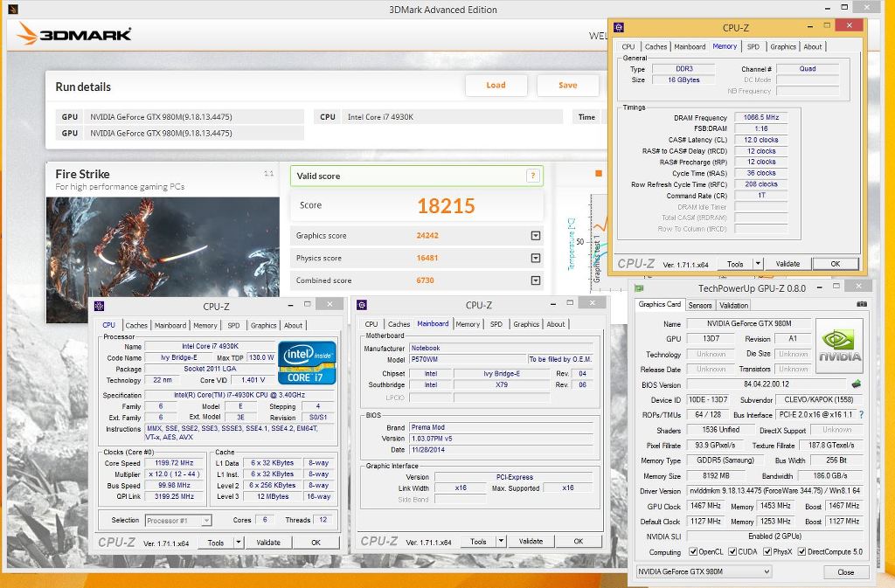Open SPD tab in CPU-Z Memory window

[753, 47]
